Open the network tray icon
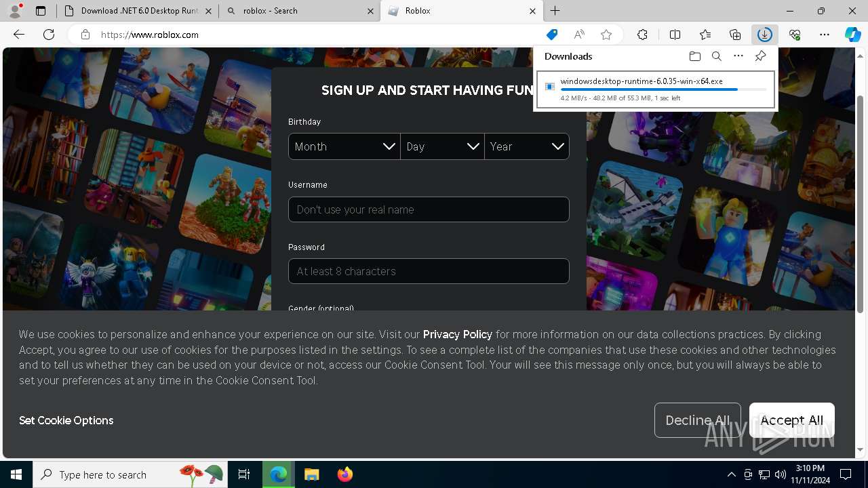The image size is (868, 488). click(764, 474)
